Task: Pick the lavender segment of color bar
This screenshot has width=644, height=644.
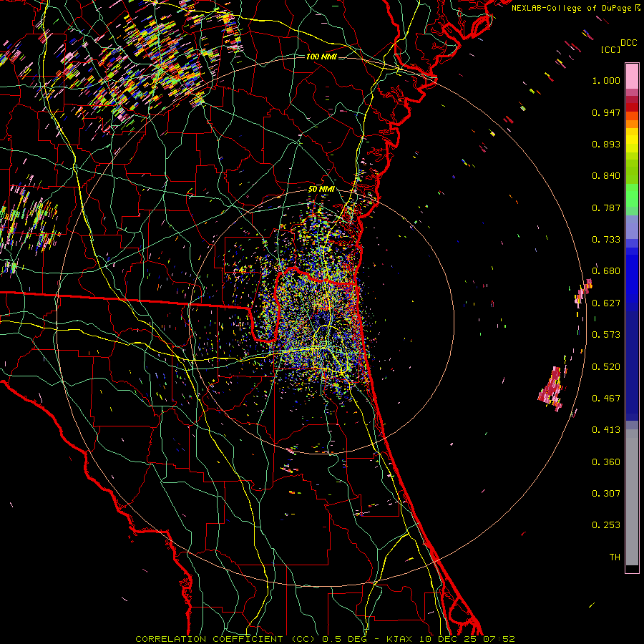Action: click(x=632, y=227)
